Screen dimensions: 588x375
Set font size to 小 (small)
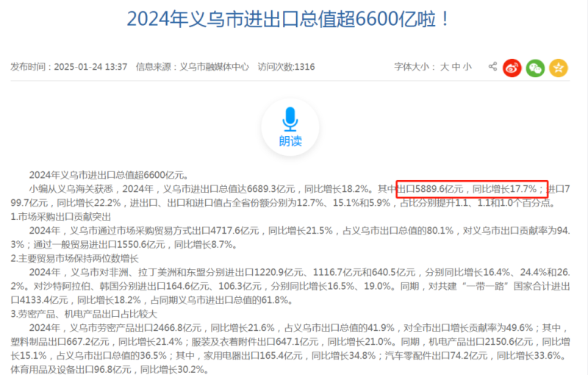pos(467,67)
